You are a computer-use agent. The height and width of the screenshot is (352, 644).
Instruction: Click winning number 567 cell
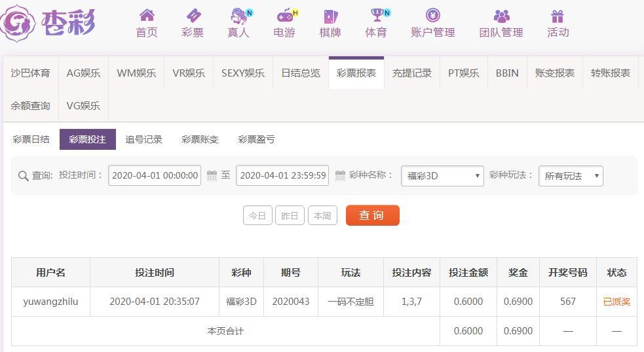click(567, 302)
